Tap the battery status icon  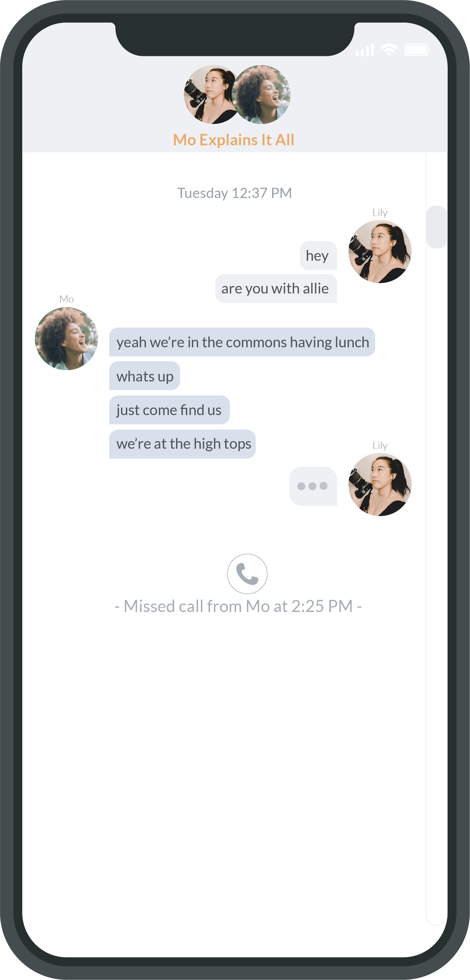[417, 49]
